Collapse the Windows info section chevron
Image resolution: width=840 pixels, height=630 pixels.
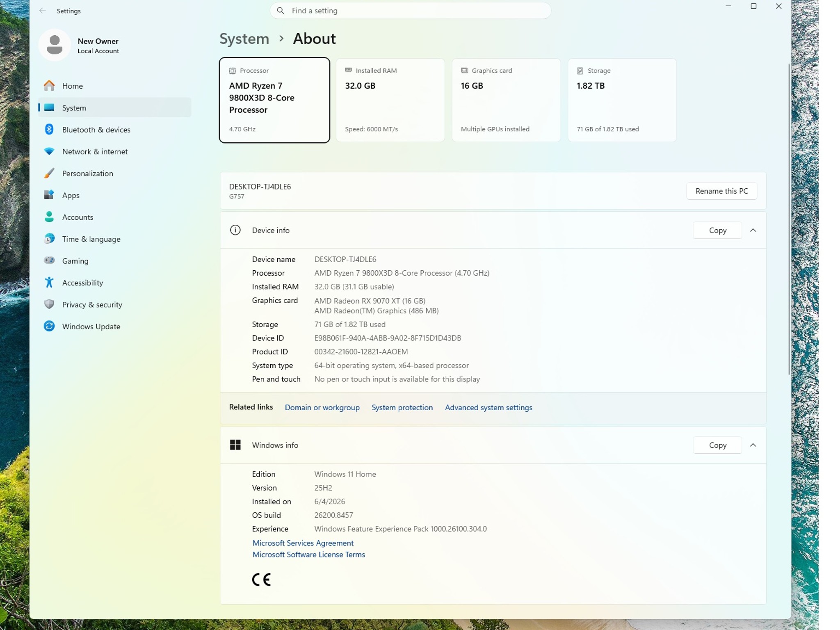click(753, 445)
